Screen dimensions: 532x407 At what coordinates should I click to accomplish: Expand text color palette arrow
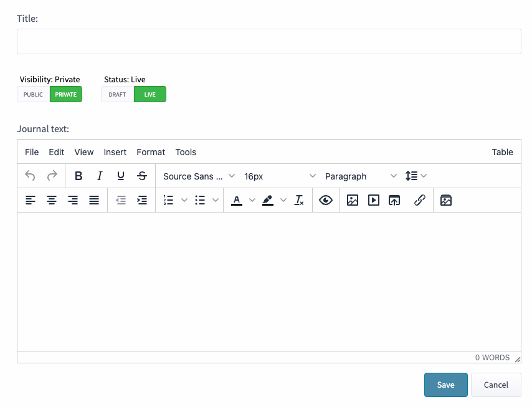[252, 200]
